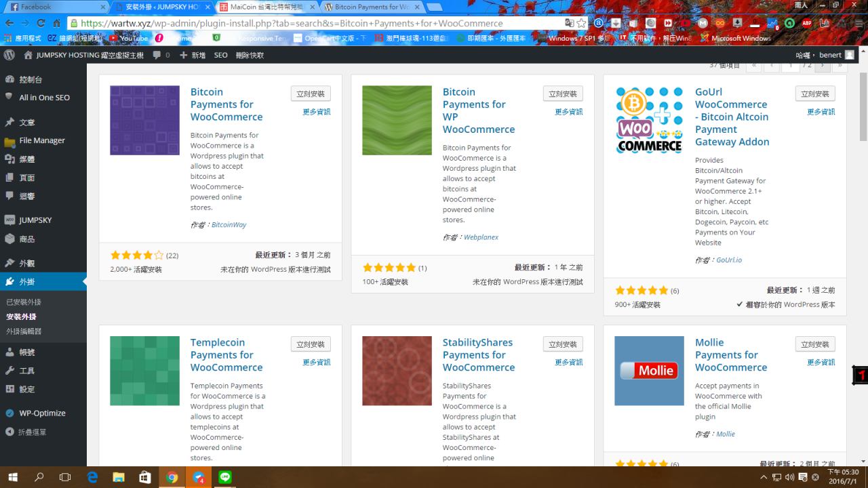This screenshot has height=488, width=868.
Task: Open the Windows Store taskbar icon
Action: 145,477
